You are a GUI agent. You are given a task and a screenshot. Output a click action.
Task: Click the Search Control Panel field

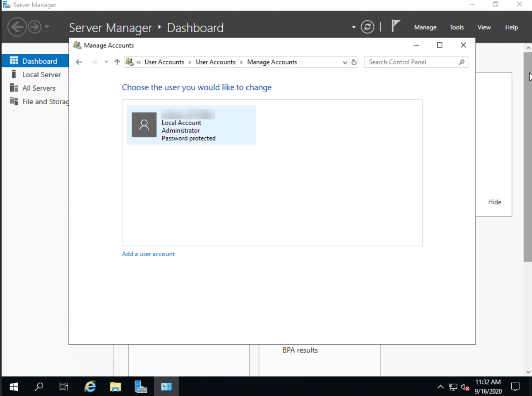[x=412, y=62]
